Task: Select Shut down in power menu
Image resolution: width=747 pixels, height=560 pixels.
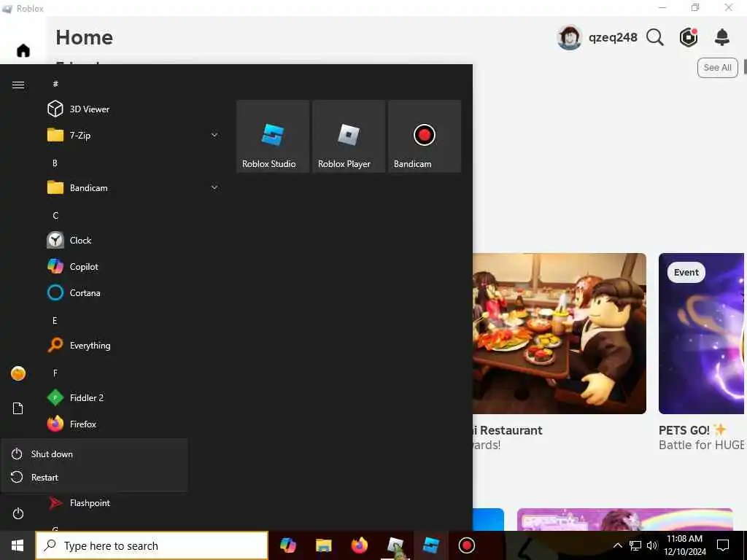Action: pos(94,454)
